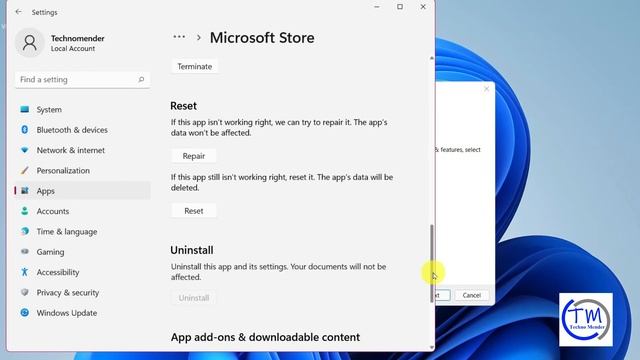Click the Bluetooth icon in sidebar
This screenshot has height=360, width=640.
click(x=24, y=129)
